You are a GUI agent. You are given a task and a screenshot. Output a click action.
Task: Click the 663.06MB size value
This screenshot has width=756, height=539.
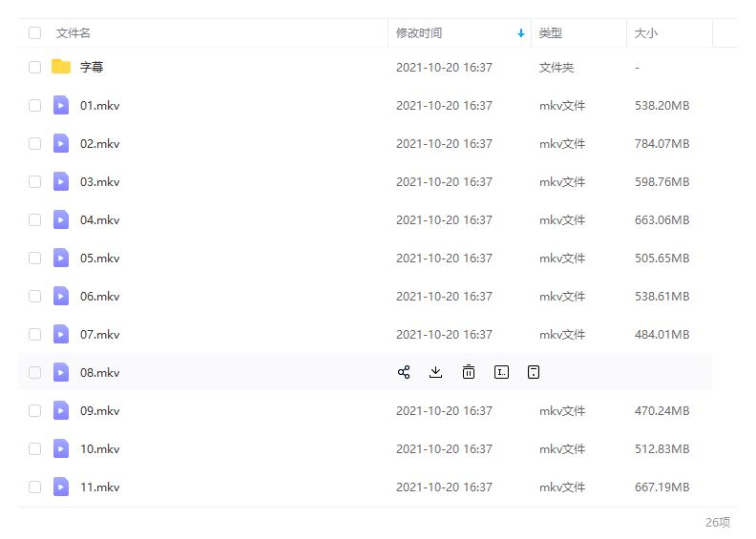662,219
